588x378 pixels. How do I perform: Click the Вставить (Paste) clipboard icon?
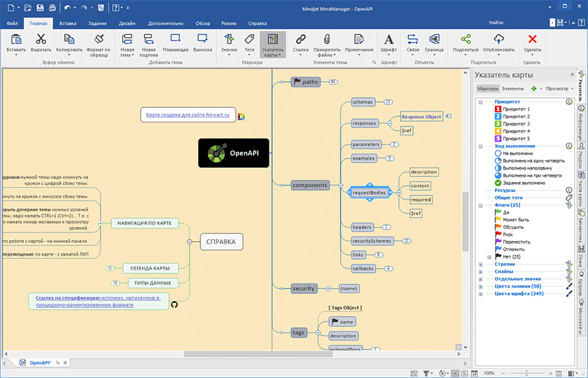(16, 39)
